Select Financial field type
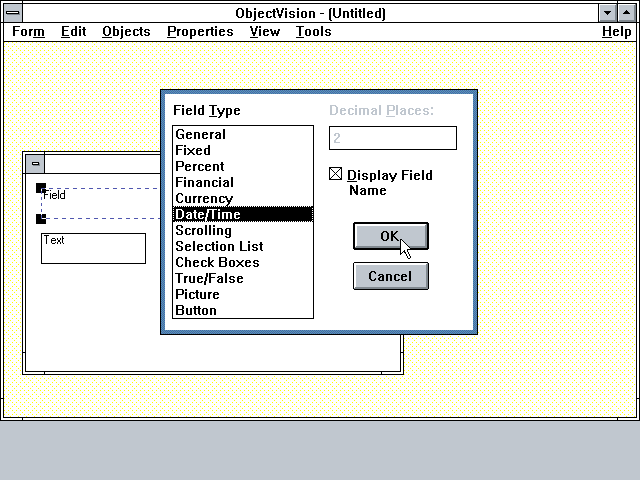The width and height of the screenshot is (640, 480). point(243,182)
